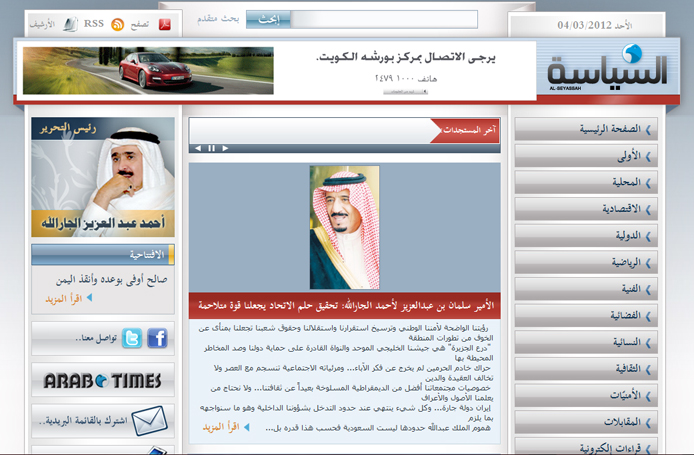Open the الاقتصادية menu section
The width and height of the screenshot is (694, 455).
click(x=585, y=210)
